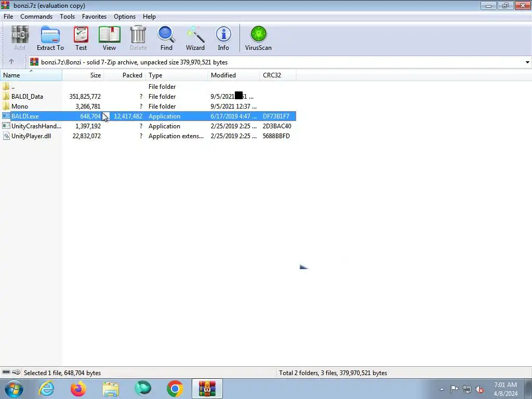This screenshot has height=399, width=532.
Task: Launch Chrome from taskbar
Action: pyautogui.click(x=175, y=389)
